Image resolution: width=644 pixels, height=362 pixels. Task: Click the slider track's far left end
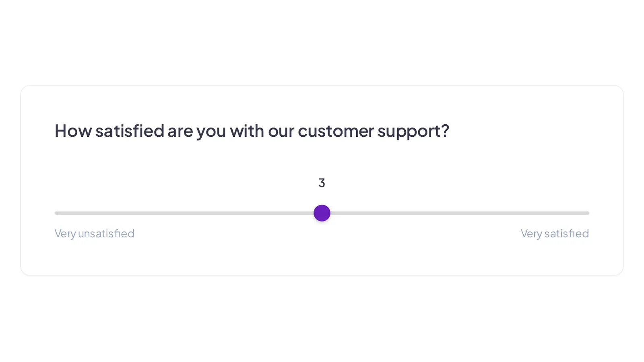pyautogui.click(x=56, y=213)
